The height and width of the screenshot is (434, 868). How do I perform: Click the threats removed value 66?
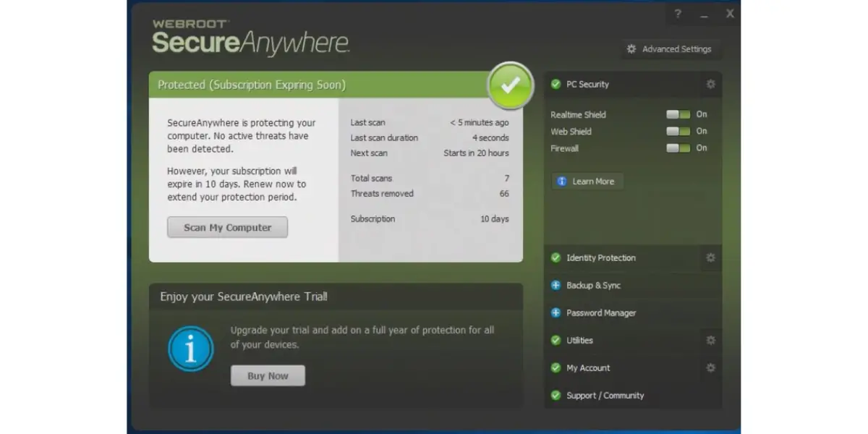(504, 193)
